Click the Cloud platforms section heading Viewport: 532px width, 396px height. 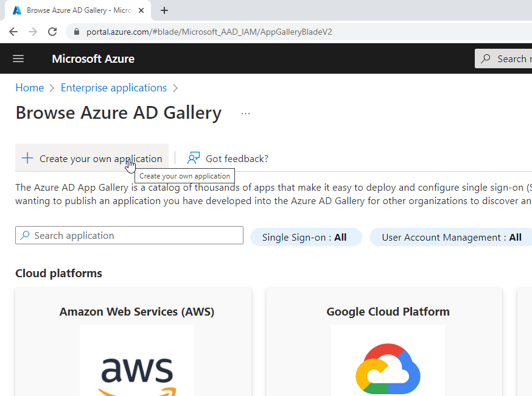click(x=58, y=274)
